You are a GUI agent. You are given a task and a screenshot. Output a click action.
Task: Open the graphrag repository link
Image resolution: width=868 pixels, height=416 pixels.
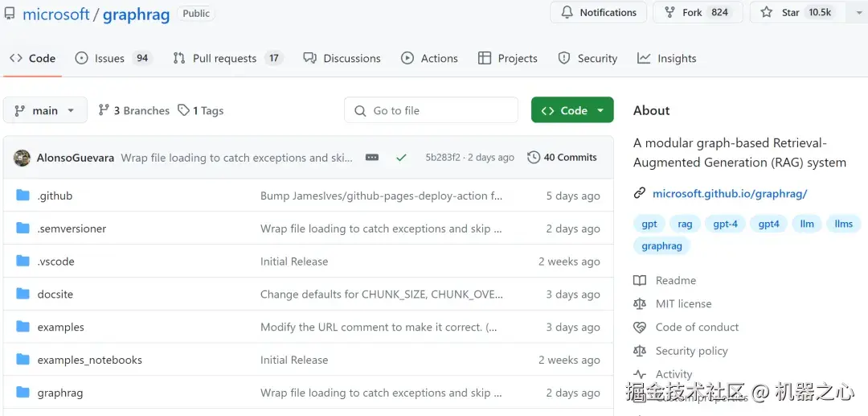[136, 14]
